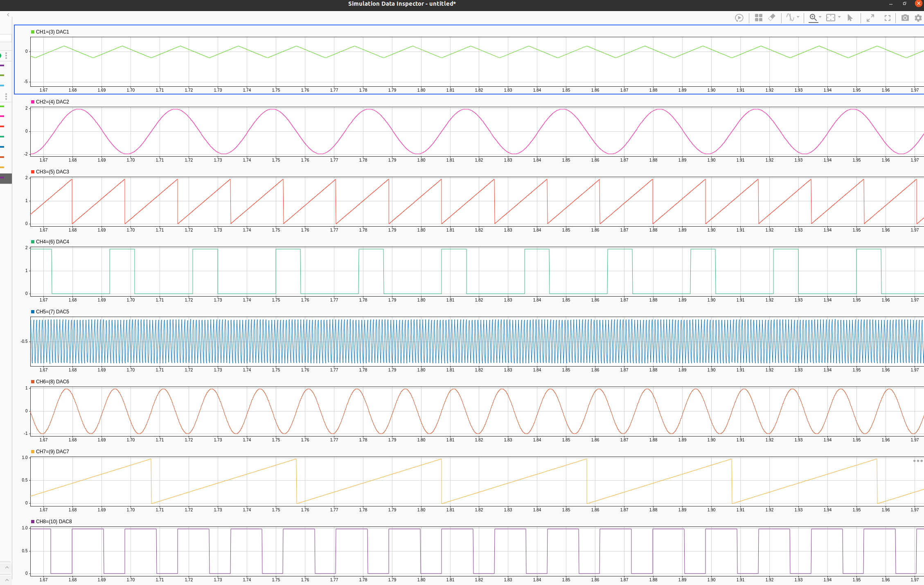Open the fit-to-view dropdown arrow
Image resolution: width=924 pixels, height=585 pixels.
point(839,17)
